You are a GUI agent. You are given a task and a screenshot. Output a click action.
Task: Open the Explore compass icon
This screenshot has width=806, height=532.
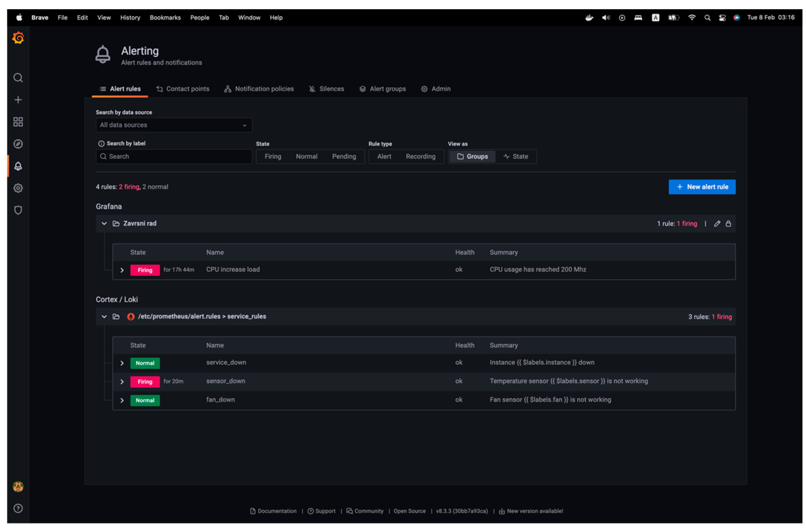point(18,144)
